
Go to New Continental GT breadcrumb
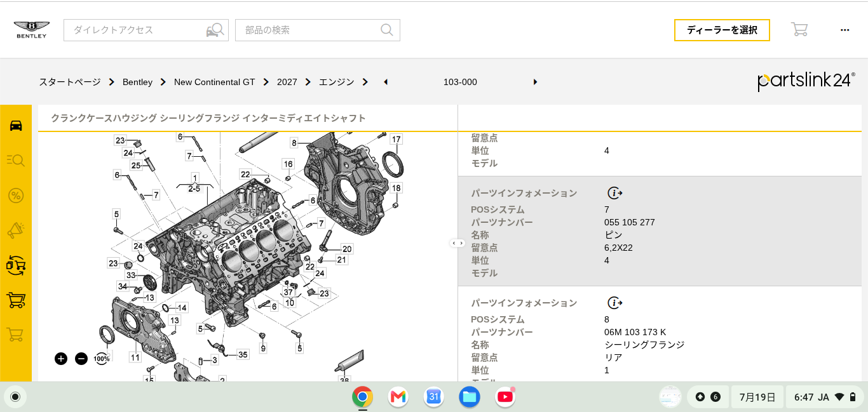coord(214,82)
